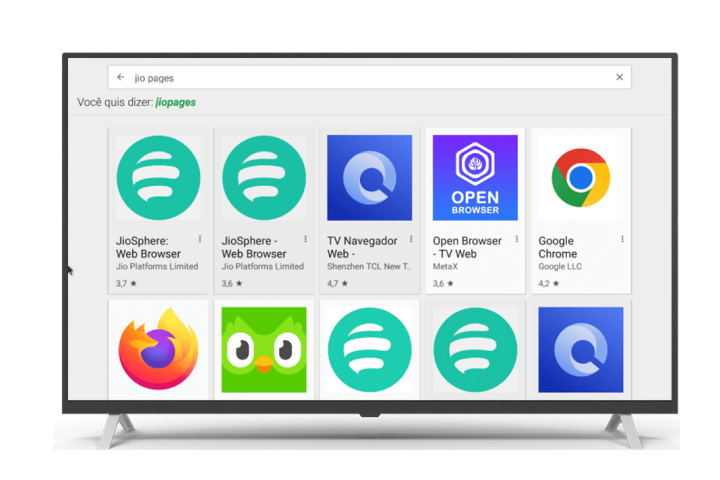This screenshot has height=480, width=720.
Task: Click the 'Google LLC' developer name
Action: coord(560,266)
